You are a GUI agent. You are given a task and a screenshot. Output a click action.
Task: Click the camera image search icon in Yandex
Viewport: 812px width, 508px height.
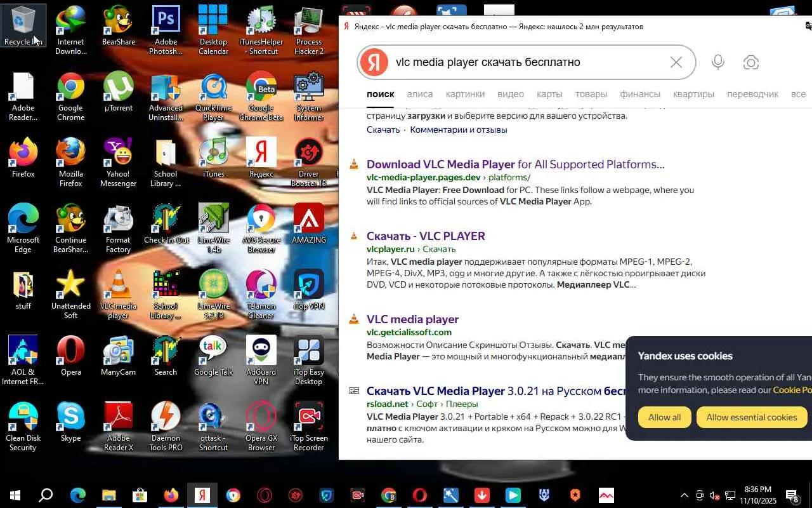click(751, 62)
